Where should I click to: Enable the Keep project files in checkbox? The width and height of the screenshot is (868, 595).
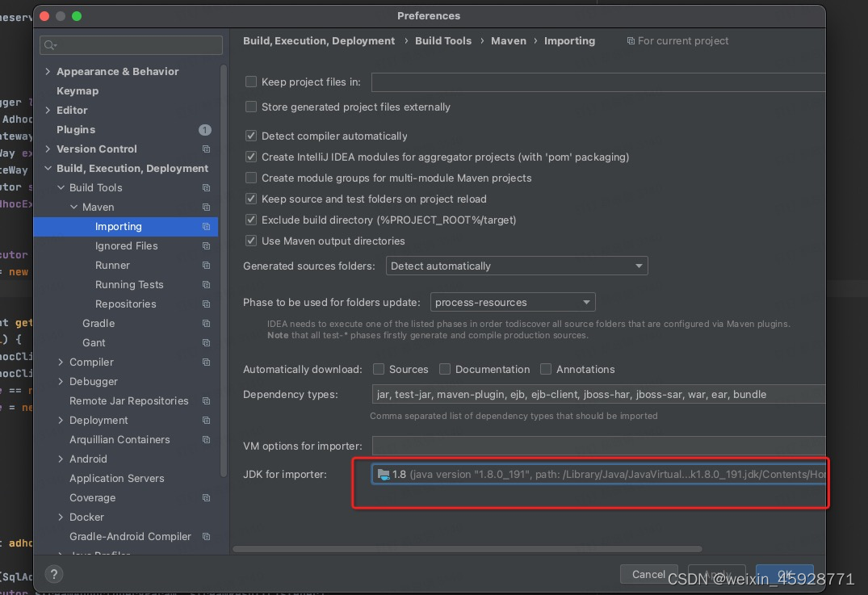click(x=251, y=82)
